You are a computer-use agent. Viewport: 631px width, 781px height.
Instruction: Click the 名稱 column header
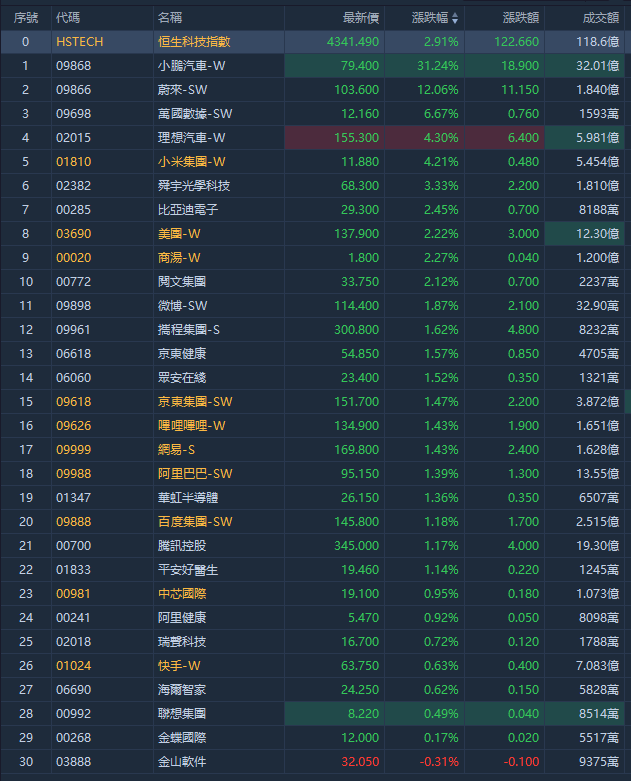point(170,18)
